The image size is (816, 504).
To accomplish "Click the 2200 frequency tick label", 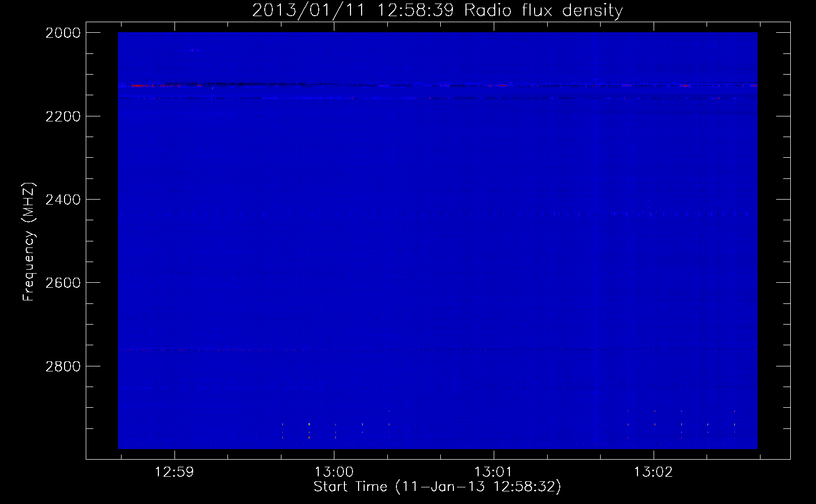I will tap(63, 116).
